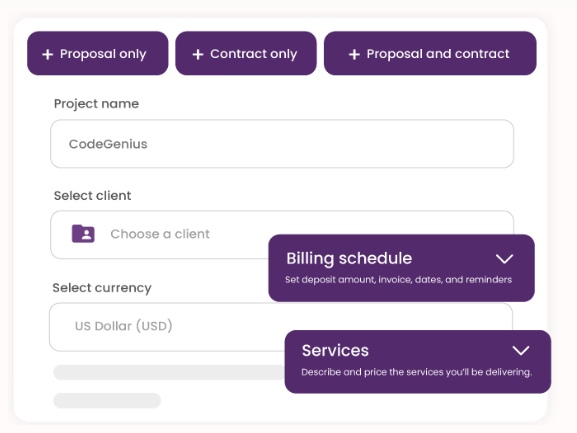Click the Select currency label
This screenshot has width=577, height=433.
(x=102, y=288)
